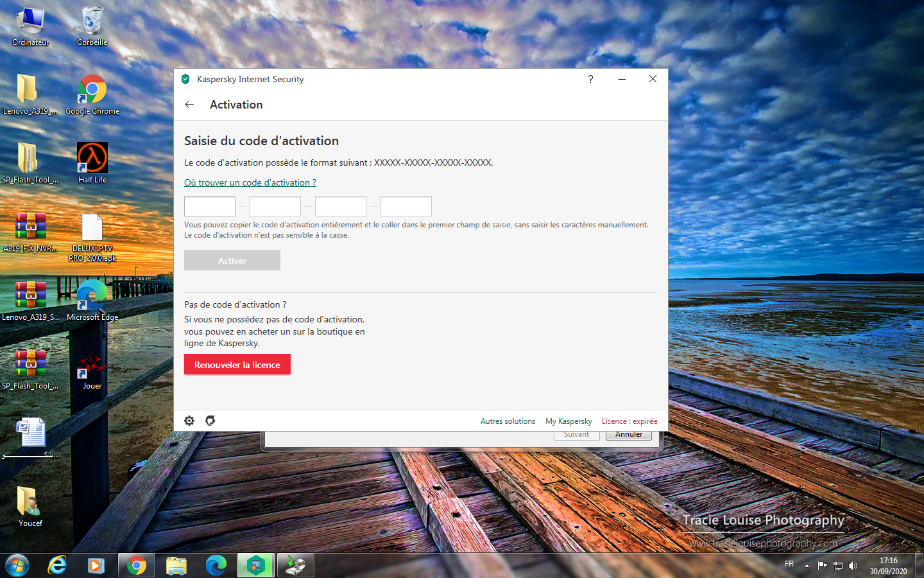
Task: Minimize the Kaspersky window
Action: point(622,79)
